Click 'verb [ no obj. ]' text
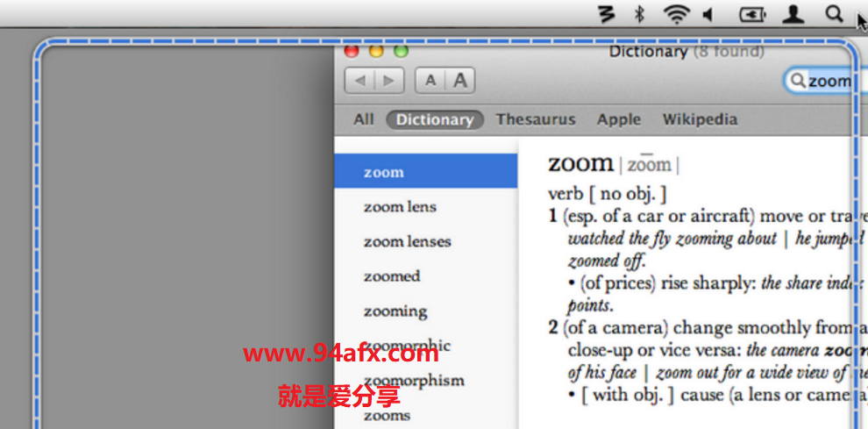This screenshot has width=868, height=429. 608,194
